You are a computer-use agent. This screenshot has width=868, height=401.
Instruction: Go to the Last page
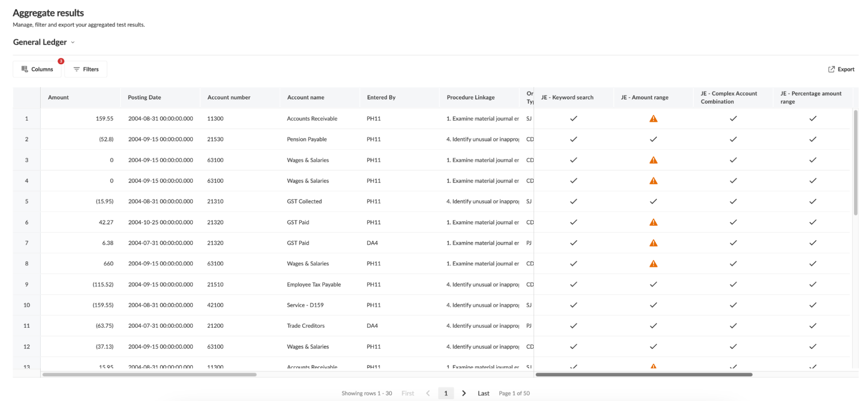click(x=483, y=393)
